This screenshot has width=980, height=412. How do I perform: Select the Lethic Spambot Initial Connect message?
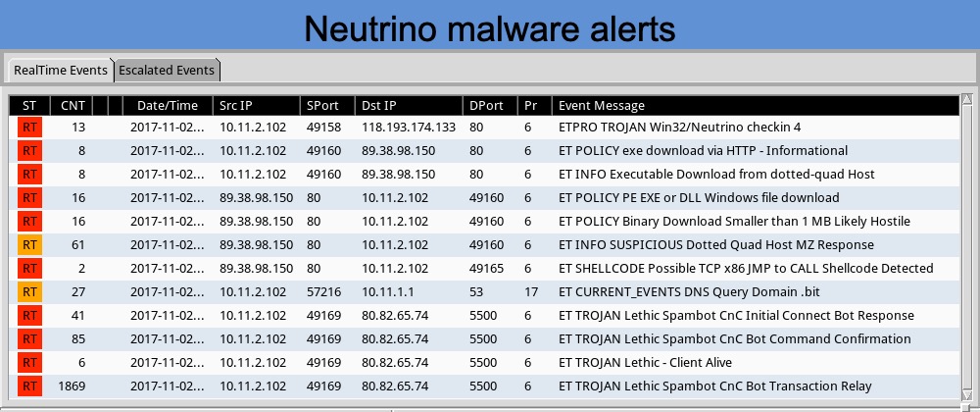point(736,316)
